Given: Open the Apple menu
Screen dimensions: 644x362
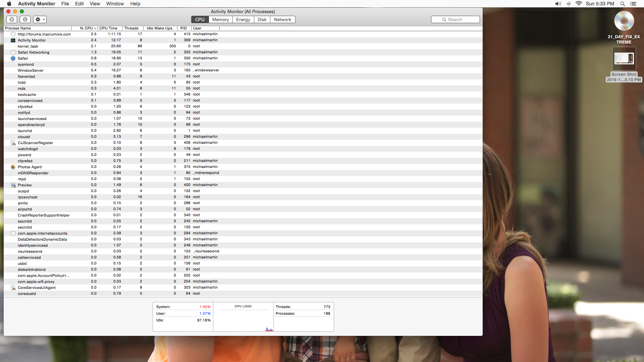Looking at the screenshot, I should pyautogui.click(x=9, y=4).
